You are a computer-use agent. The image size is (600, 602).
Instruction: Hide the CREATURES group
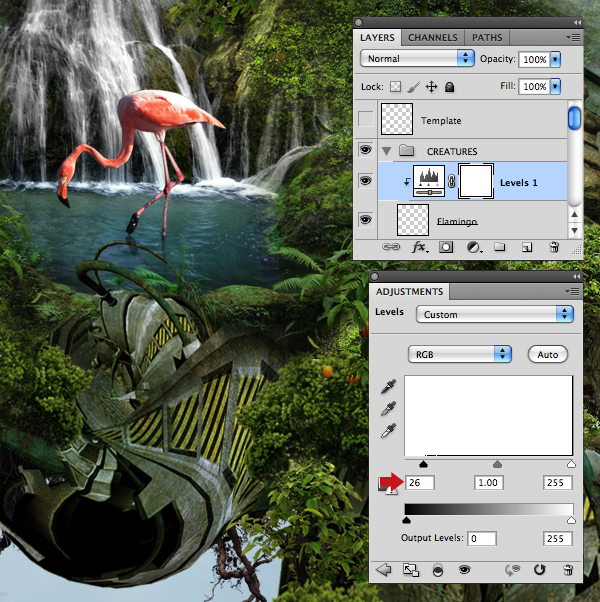[365, 150]
